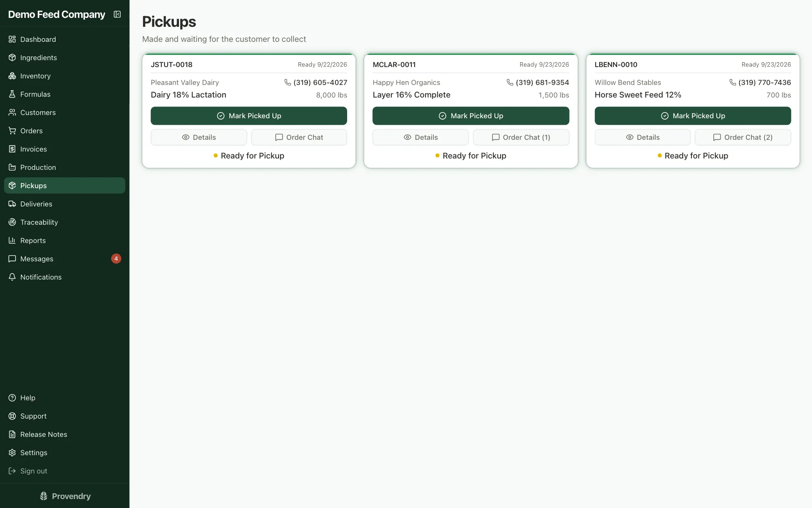The image size is (812, 508).
Task: Click the Support lifebuoy icon
Action: tap(12, 416)
